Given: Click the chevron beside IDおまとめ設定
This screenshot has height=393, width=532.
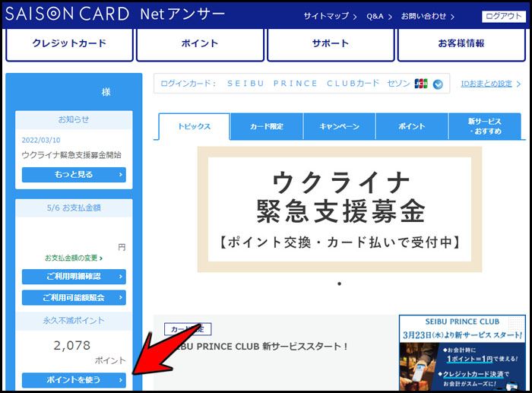Looking at the screenshot, I should (x=518, y=84).
